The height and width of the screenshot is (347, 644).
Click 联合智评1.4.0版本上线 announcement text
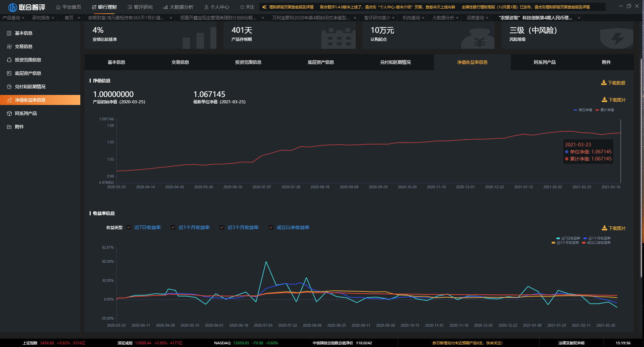387,7
